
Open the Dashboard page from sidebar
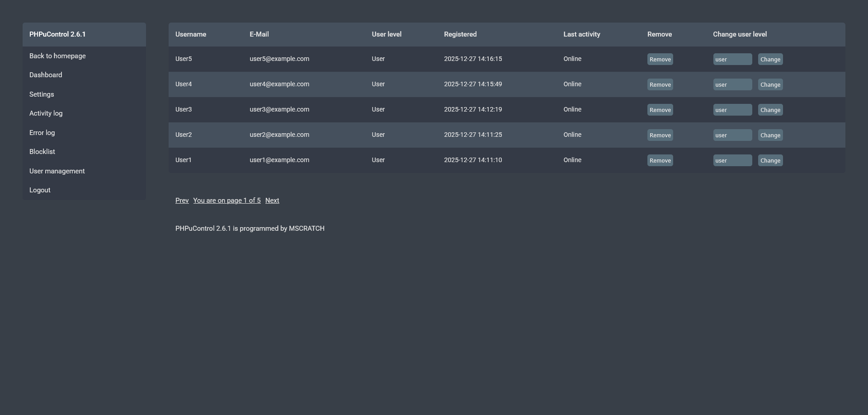point(46,75)
